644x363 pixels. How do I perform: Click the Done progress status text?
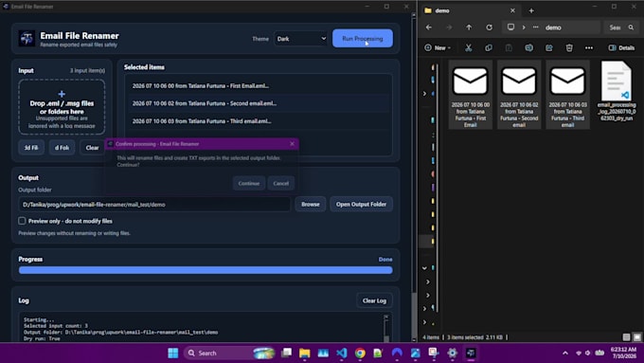(385, 260)
